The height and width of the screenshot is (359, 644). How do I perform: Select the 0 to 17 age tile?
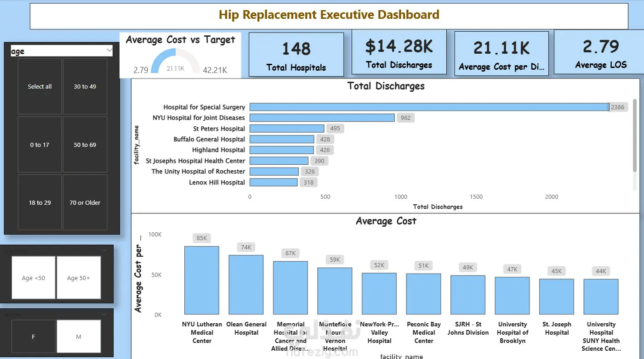point(40,145)
